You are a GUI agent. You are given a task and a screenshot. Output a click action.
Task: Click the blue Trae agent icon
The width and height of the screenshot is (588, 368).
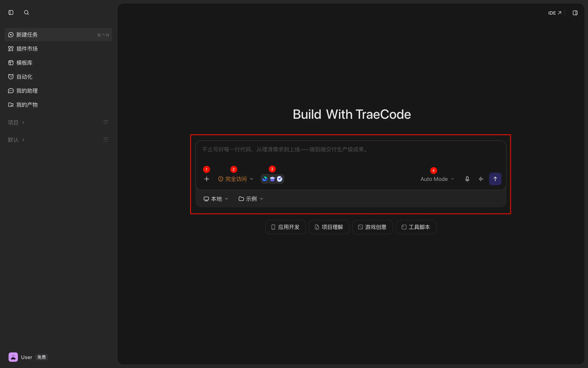pos(265,179)
